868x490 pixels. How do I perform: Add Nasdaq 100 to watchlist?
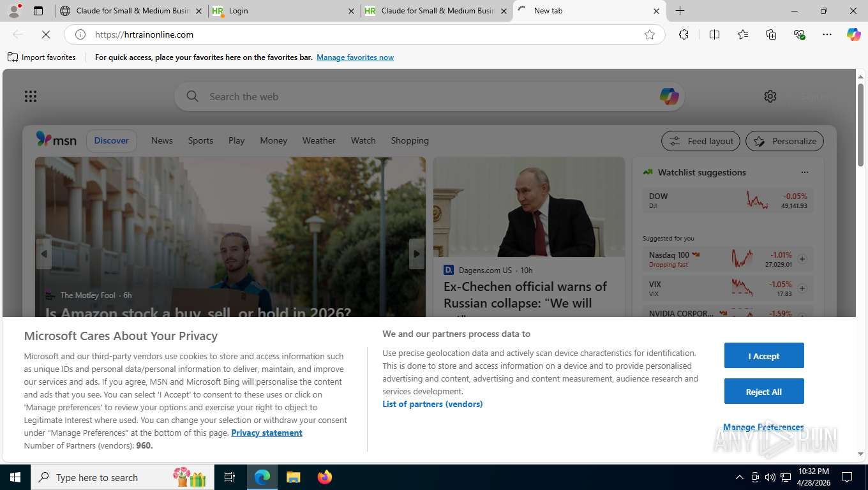point(802,259)
